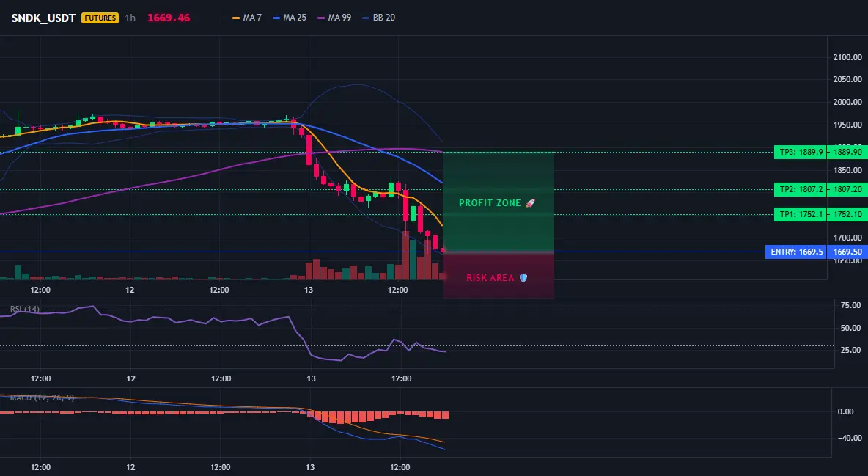The image size is (868, 476).
Task: Click the 1850.00 price axis label
Action: [847, 171]
